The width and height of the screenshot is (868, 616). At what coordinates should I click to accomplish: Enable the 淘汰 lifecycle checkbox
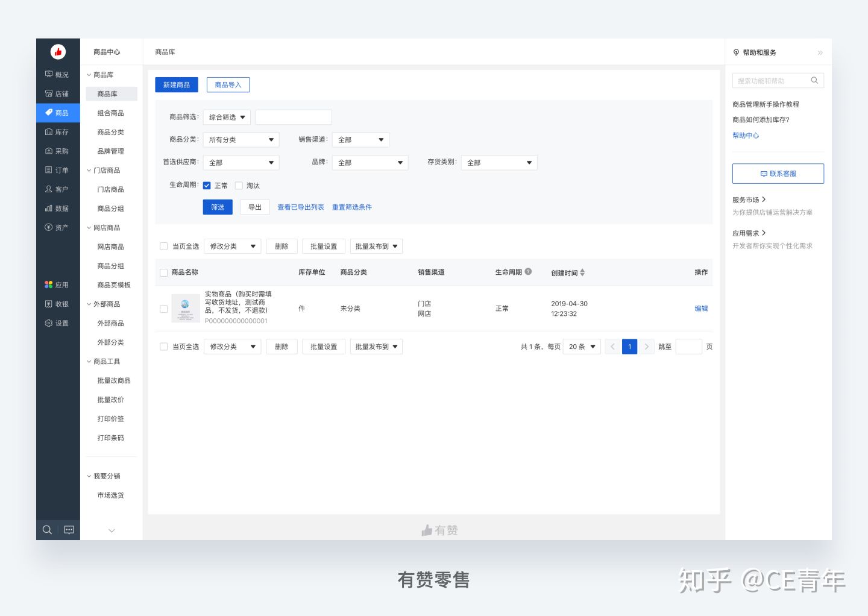(x=239, y=185)
